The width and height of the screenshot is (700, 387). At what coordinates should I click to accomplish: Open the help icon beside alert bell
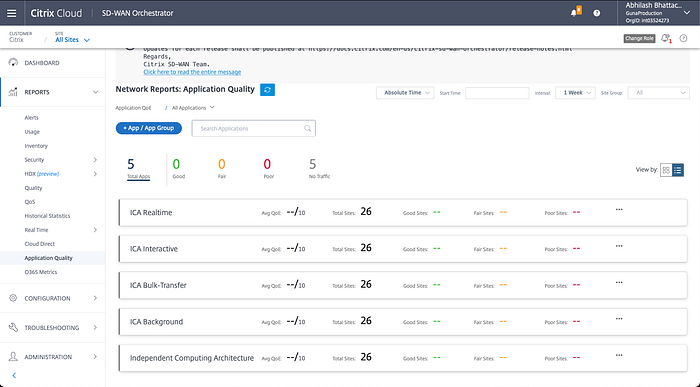point(683,38)
